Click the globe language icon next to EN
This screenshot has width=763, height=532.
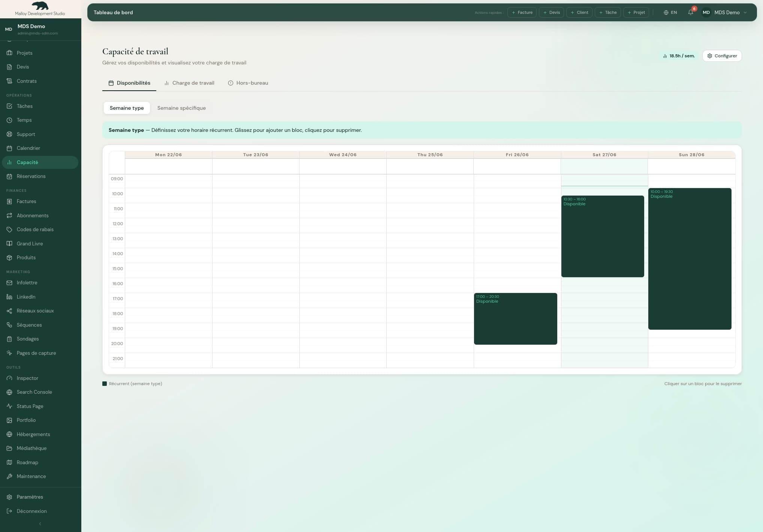(666, 12)
